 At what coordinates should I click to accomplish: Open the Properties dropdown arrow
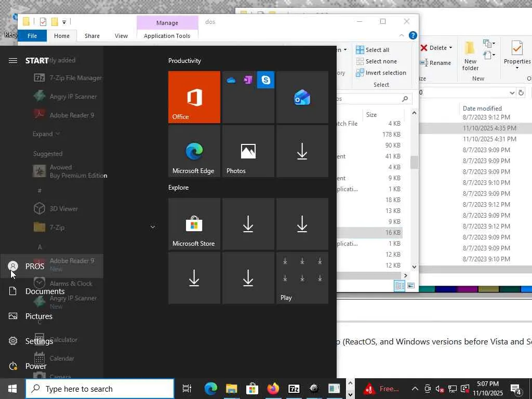coord(517,68)
